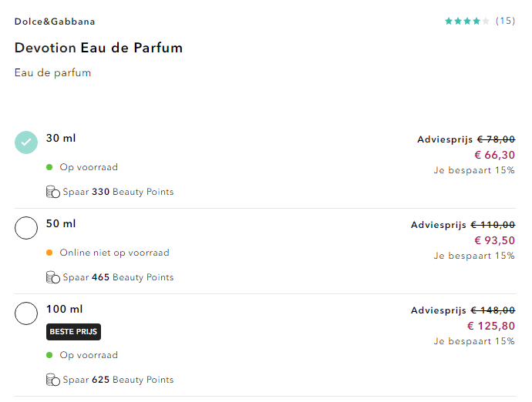Click the orange availability dot under 50 ml
The image size is (532, 402).
(x=49, y=253)
